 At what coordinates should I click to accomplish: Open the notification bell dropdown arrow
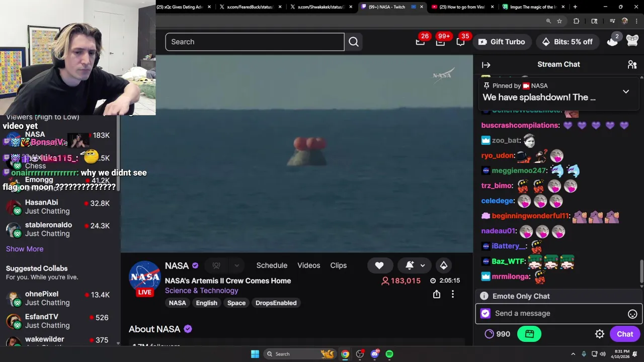point(423,265)
